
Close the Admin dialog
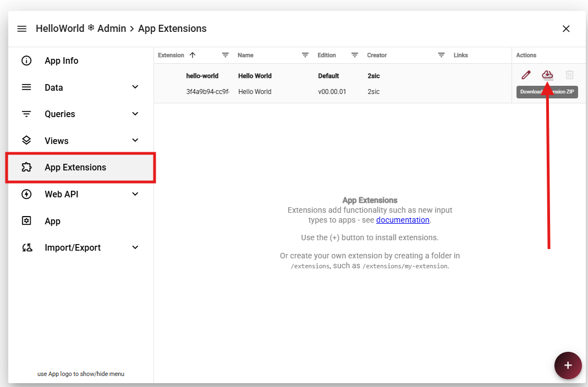click(566, 29)
